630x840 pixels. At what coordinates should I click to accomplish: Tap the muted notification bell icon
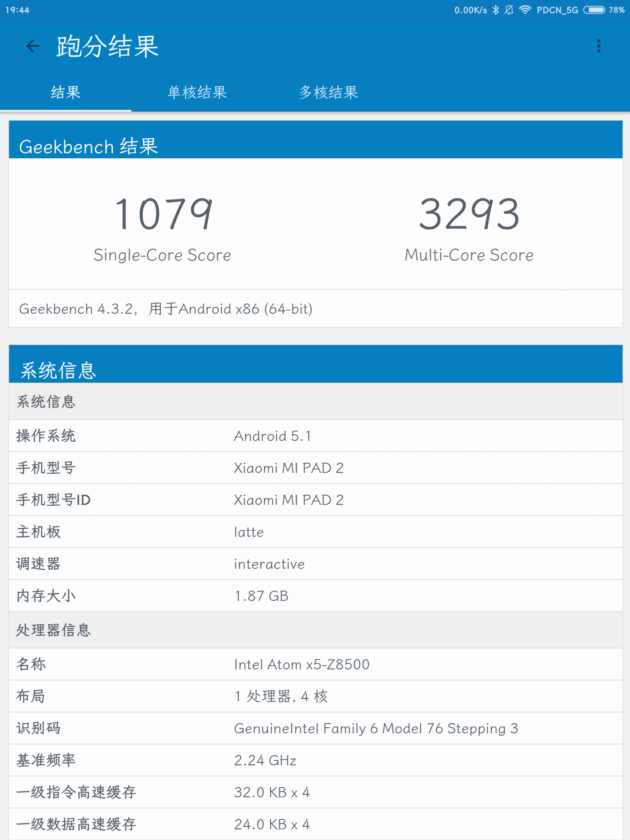coord(509,10)
